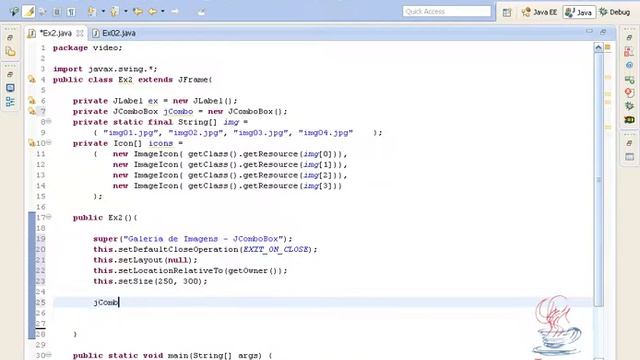Select the *Ex2.java editor tab

point(55,33)
